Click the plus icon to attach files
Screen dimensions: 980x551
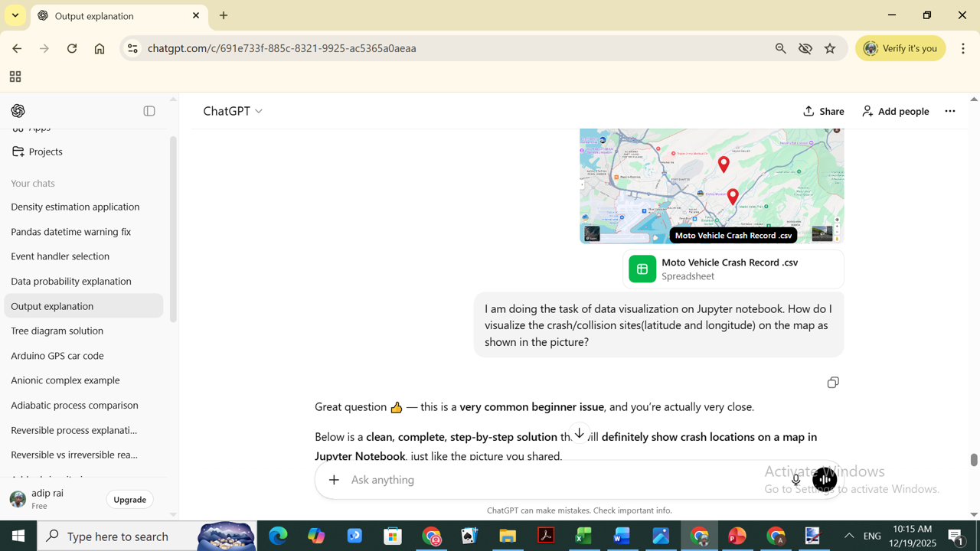pos(334,480)
